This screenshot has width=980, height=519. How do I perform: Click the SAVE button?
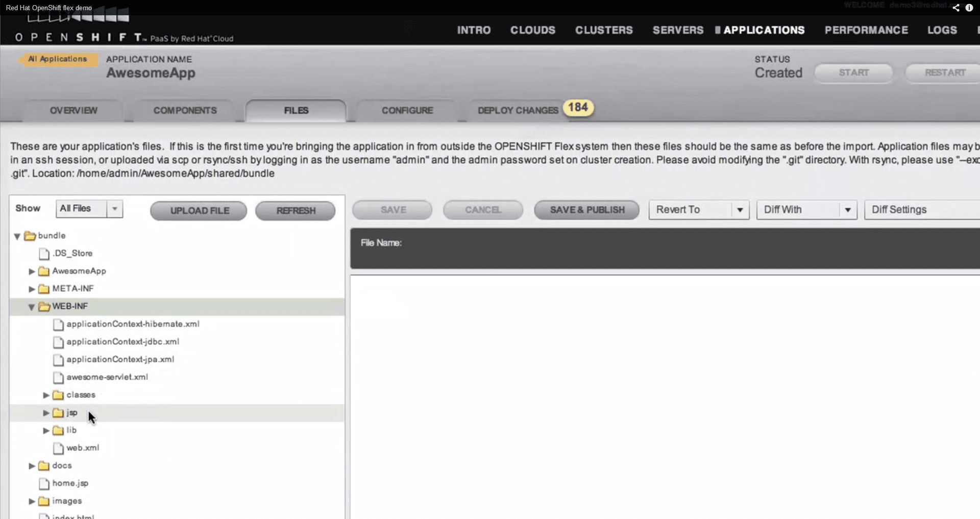click(x=393, y=210)
